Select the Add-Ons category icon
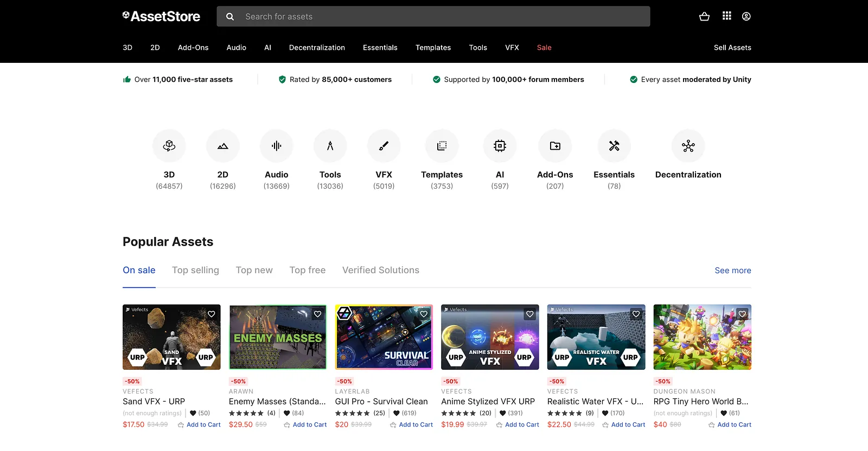 click(x=555, y=146)
